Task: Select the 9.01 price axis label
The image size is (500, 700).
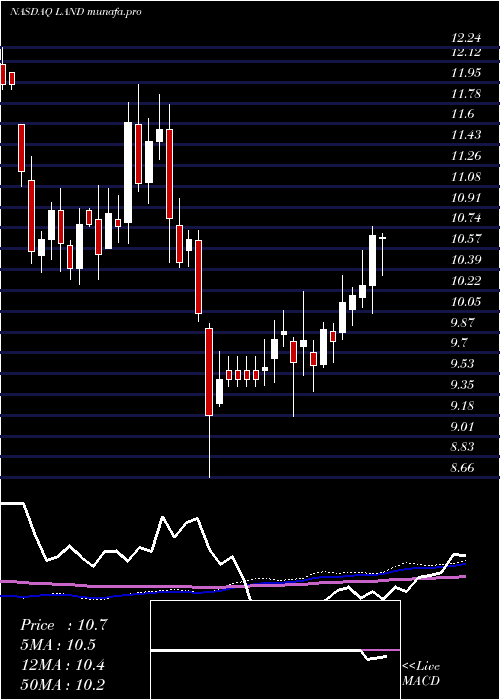Action: pyautogui.click(x=462, y=427)
